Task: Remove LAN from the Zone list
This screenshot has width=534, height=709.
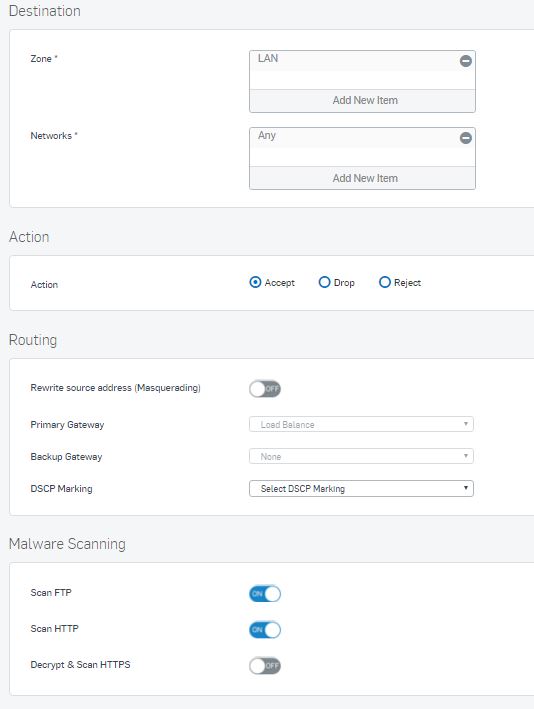Action: 466,61
